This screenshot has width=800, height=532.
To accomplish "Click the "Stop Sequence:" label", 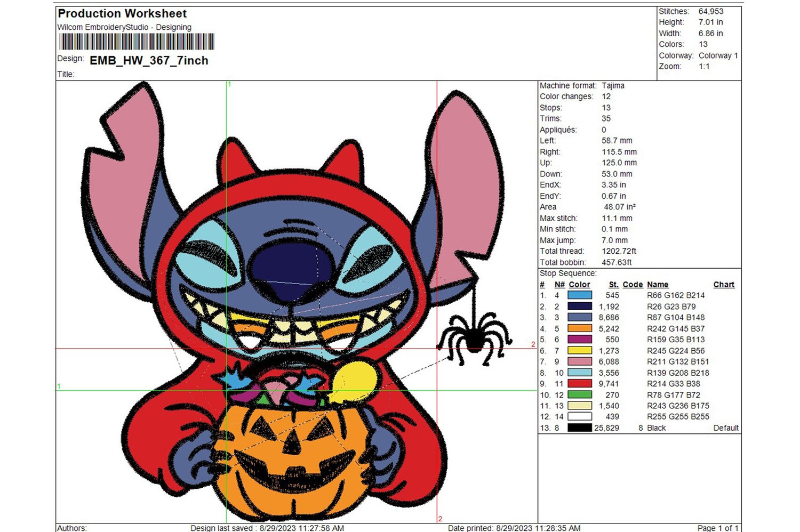I will pos(568,273).
